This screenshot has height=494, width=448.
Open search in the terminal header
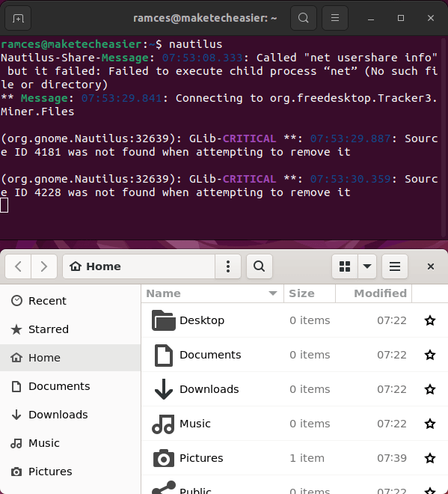pyautogui.click(x=304, y=18)
